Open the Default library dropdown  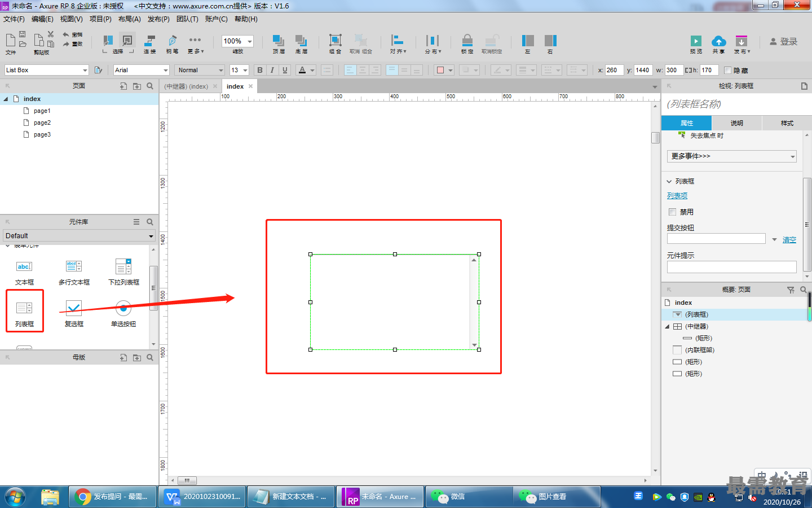pos(79,236)
